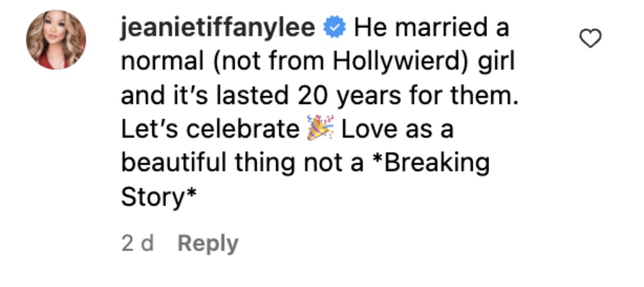Like the comment with the heart icon
644x287 pixels.
pyautogui.click(x=590, y=38)
